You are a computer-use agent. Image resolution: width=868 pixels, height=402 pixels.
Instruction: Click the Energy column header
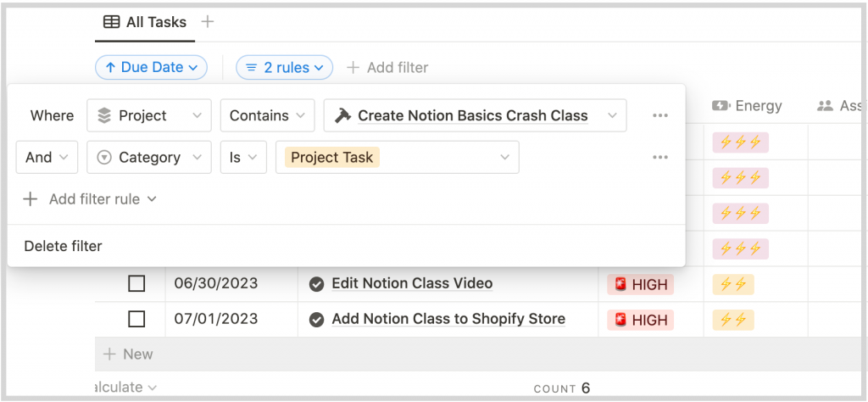pyautogui.click(x=748, y=106)
